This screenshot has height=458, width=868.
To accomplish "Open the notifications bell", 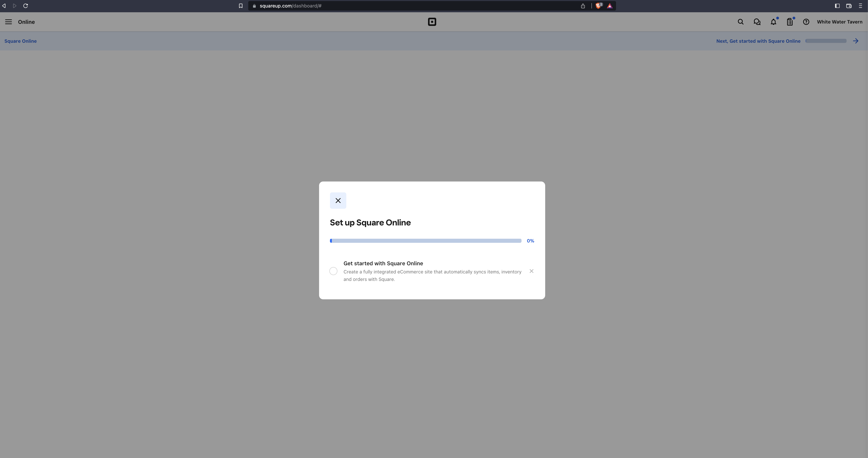I will click(x=774, y=22).
